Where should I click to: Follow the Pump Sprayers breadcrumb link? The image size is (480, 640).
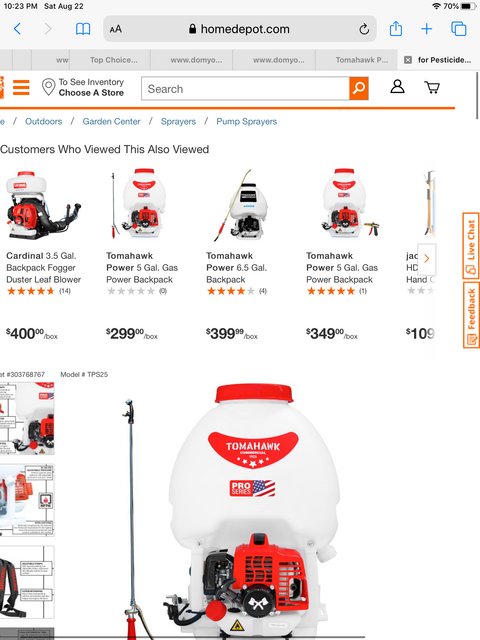(x=247, y=121)
